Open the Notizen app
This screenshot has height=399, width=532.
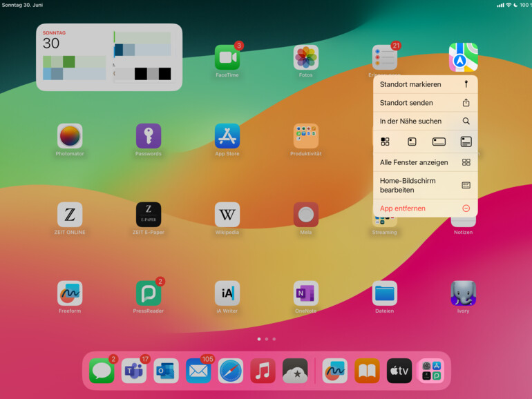(x=463, y=223)
